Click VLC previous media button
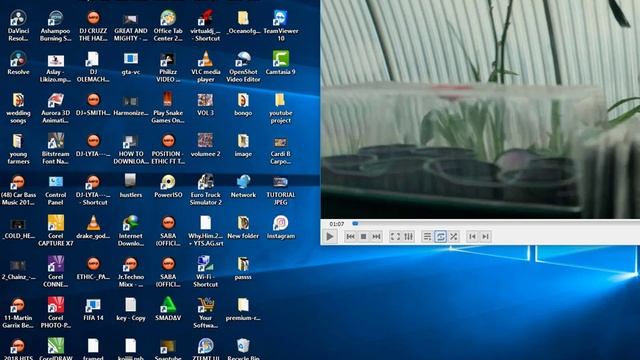Image resolution: width=640 pixels, height=360 pixels. click(x=350, y=236)
